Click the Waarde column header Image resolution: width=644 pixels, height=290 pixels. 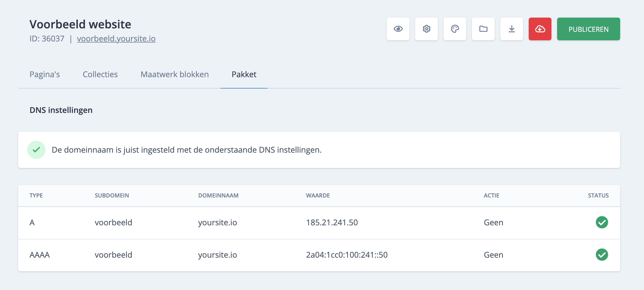point(318,196)
